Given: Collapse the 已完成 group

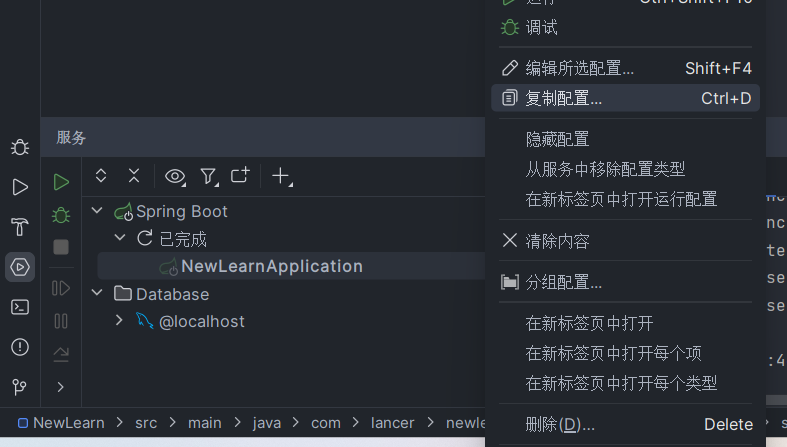Looking at the screenshot, I should (x=119, y=238).
